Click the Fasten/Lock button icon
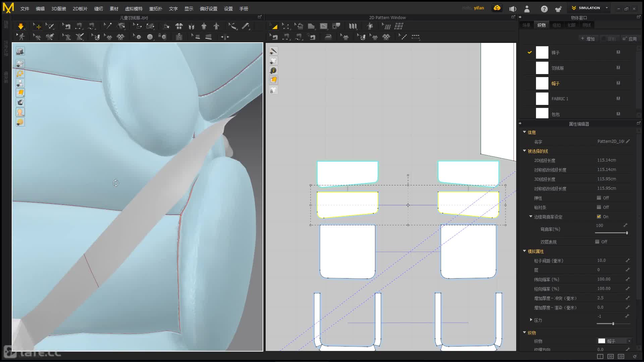644x362 pixels. click(x=162, y=37)
